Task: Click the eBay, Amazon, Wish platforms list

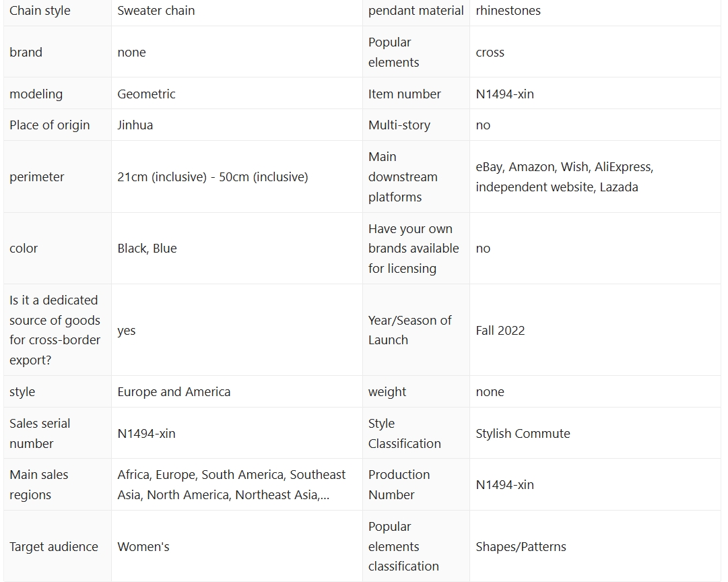Action: point(564,177)
